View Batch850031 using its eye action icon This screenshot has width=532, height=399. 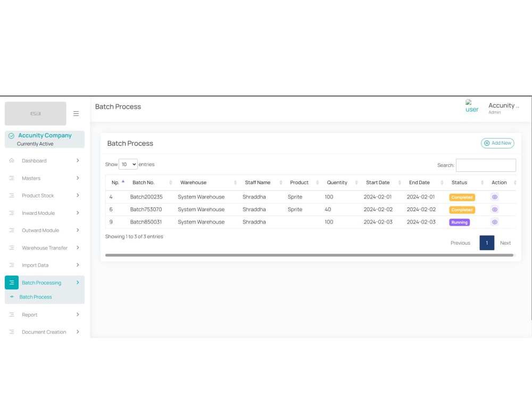494,222
